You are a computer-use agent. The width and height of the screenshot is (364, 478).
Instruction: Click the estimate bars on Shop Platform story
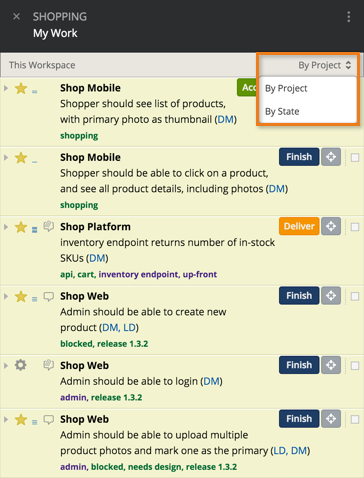click(x=35, y=229)
